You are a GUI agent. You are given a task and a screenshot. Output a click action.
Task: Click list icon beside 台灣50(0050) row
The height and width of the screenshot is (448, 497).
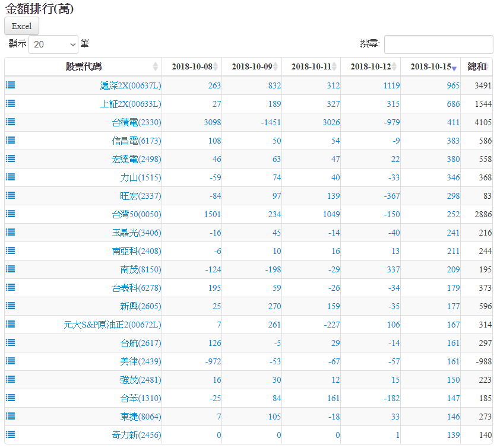pyautogui.click(x=11, y=214)
